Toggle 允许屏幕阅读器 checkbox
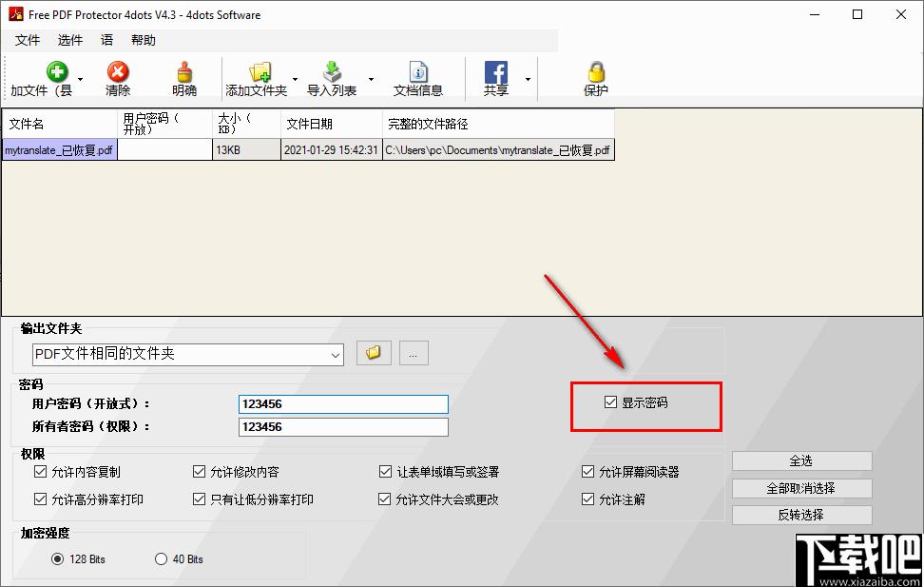The height and width of the screenshot is (587, 924). click(588, 471)
